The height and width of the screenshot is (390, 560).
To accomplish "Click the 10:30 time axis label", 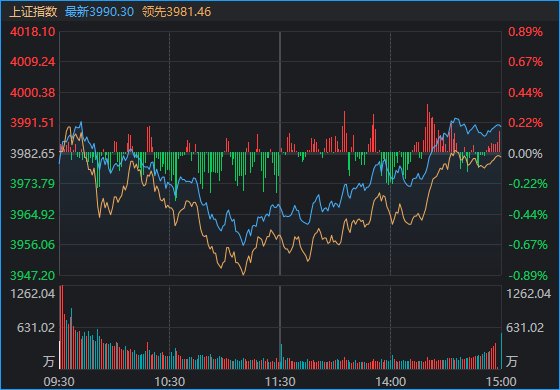I will (169, 382).
